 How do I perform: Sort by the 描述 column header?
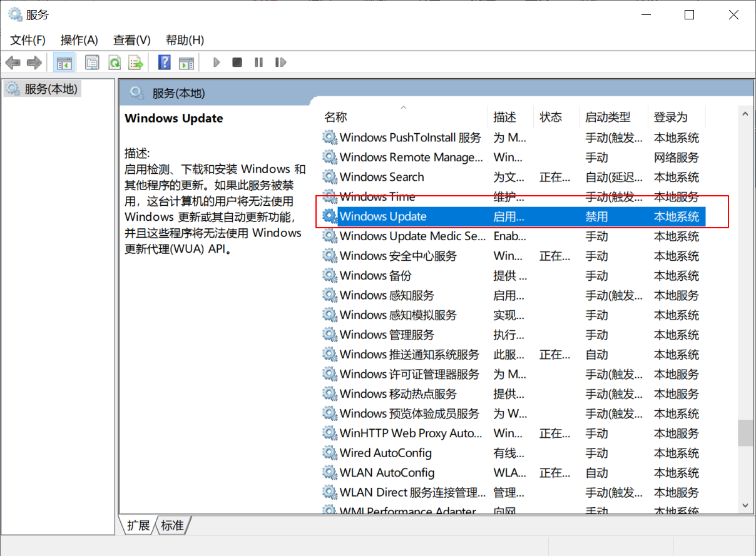click(510, 117)
